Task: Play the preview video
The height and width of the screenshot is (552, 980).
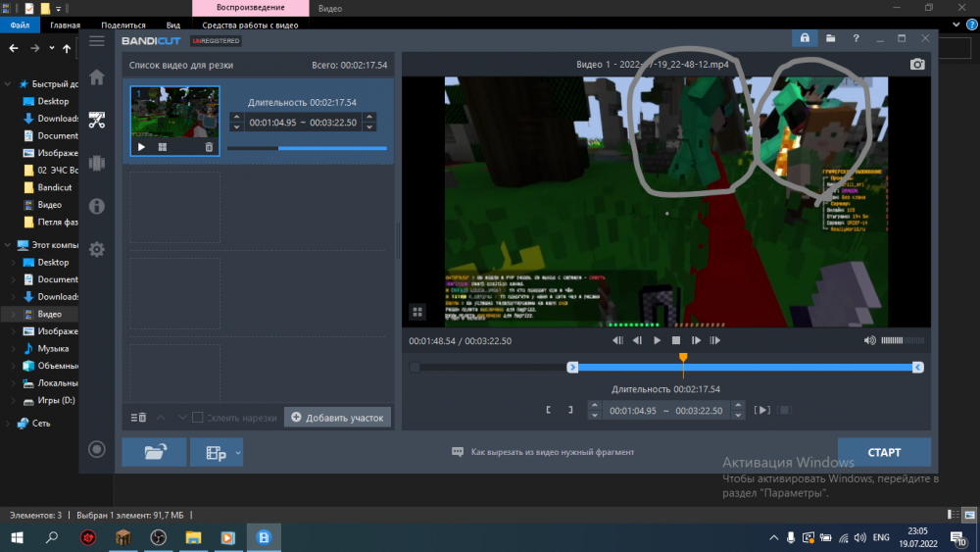Action: pos(657,340)
